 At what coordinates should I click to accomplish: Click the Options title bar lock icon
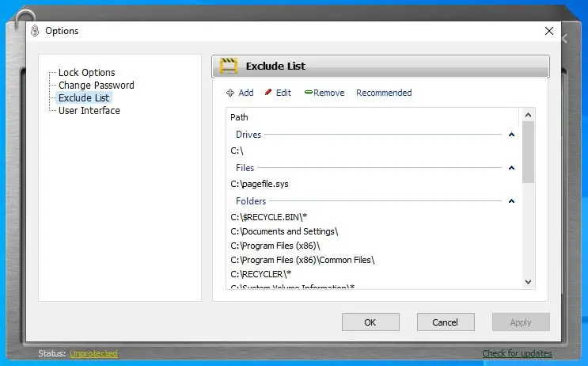(35, 31)
